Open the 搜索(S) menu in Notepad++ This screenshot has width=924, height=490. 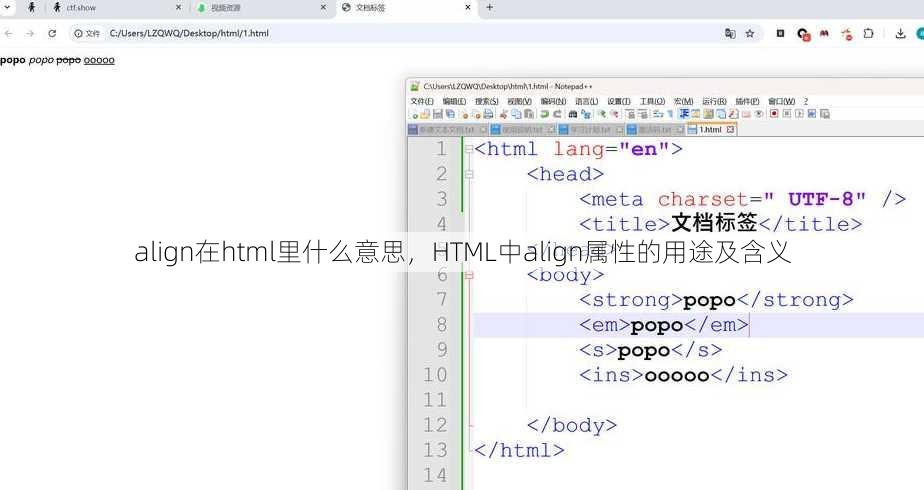pyautogui.click(x=487, y=101)
